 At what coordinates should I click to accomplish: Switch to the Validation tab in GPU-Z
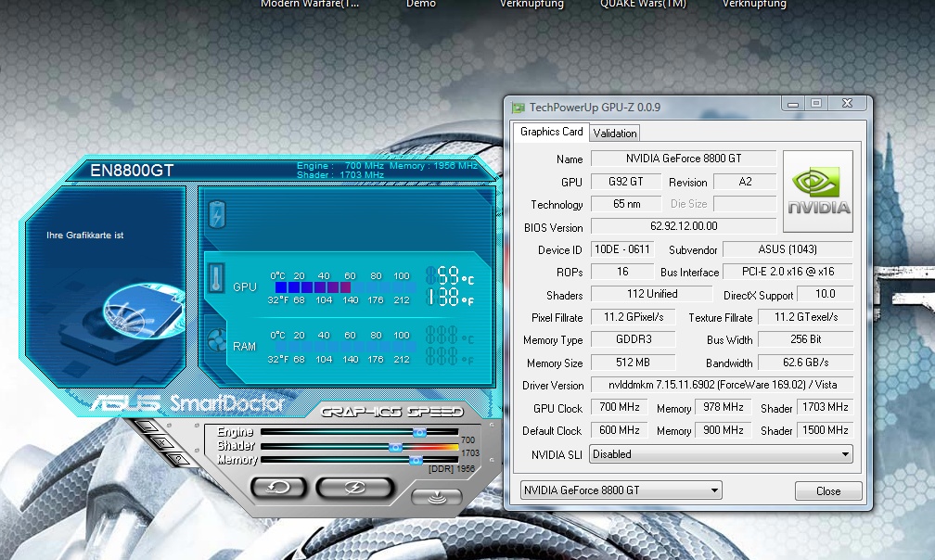click(x=615, y=134)
